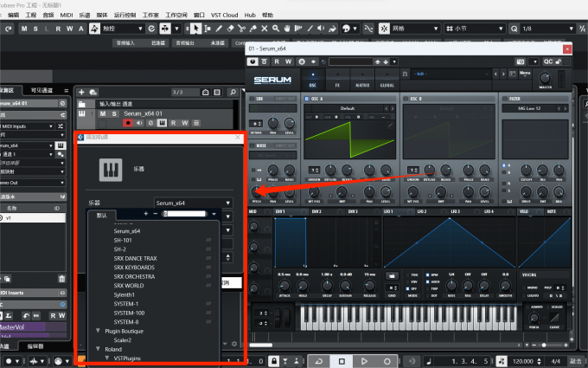Image resolution: width=588 pixels, height=368 pixels.
Task: Switch to Serum GLOBAL tab
Action: (387, 80)
